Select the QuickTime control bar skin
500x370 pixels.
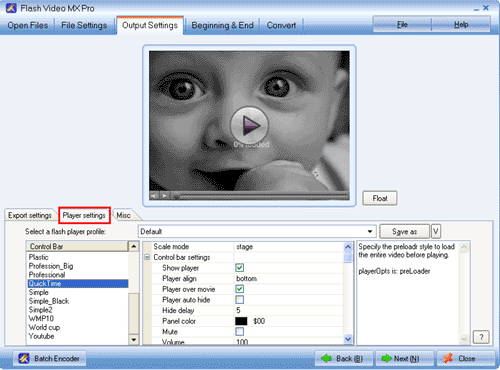[x=78, y=283]
